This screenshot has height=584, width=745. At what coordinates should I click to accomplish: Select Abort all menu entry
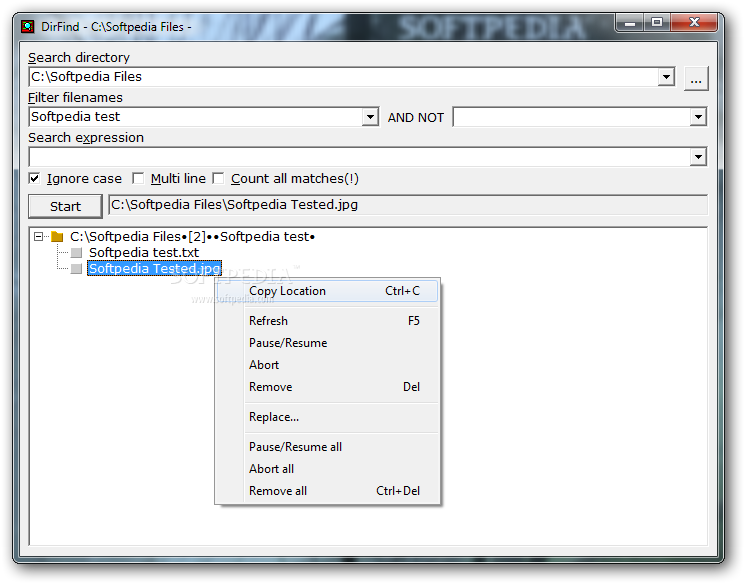click(327, 469)
